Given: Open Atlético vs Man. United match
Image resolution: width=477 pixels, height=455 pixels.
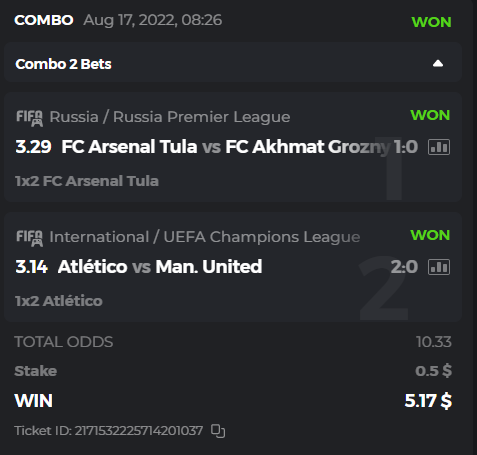Looking at the screenshot, I should click(160, 267).
